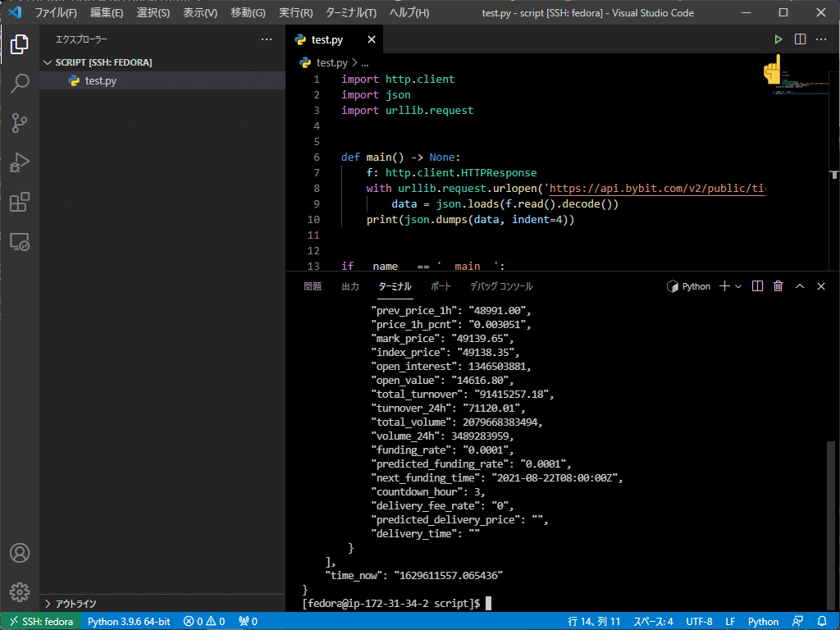Open the 実行(R) menu
Viewport: 840px width, 630px height.
pyautogui.click(x=295, y=12)
